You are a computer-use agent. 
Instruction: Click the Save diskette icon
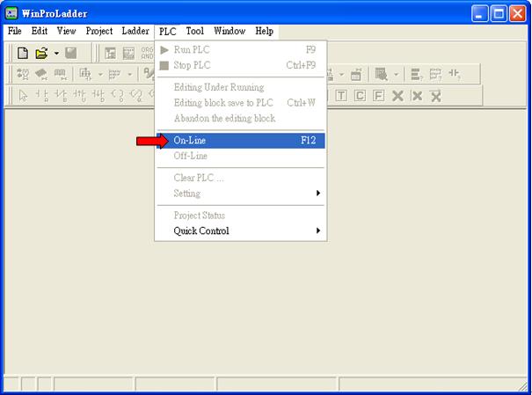point(71,53)
